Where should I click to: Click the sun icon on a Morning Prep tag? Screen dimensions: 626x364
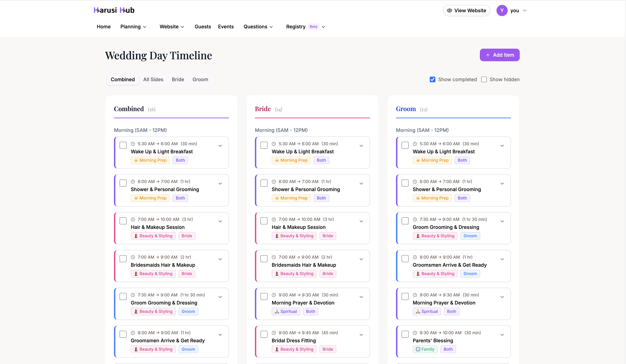coord(136,160)
